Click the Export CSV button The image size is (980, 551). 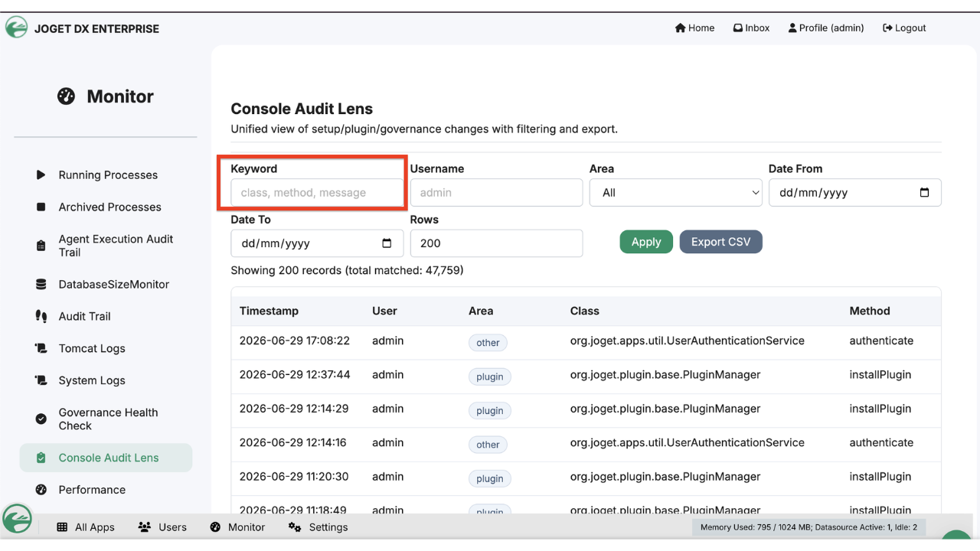721,242
